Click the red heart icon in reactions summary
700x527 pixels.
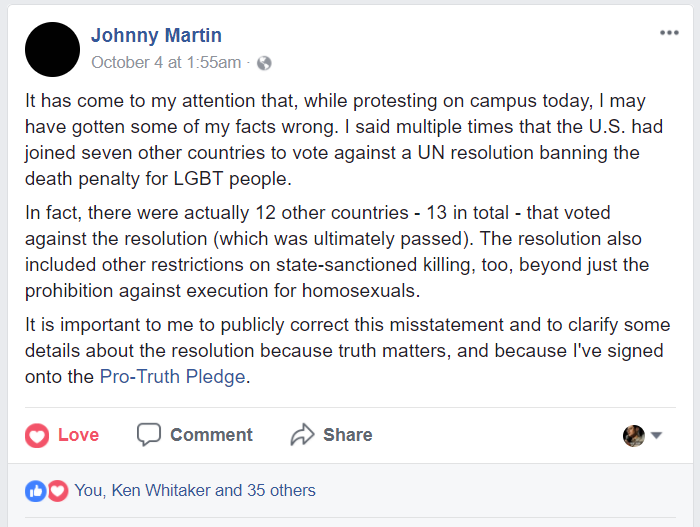click(x=57, y=491)
